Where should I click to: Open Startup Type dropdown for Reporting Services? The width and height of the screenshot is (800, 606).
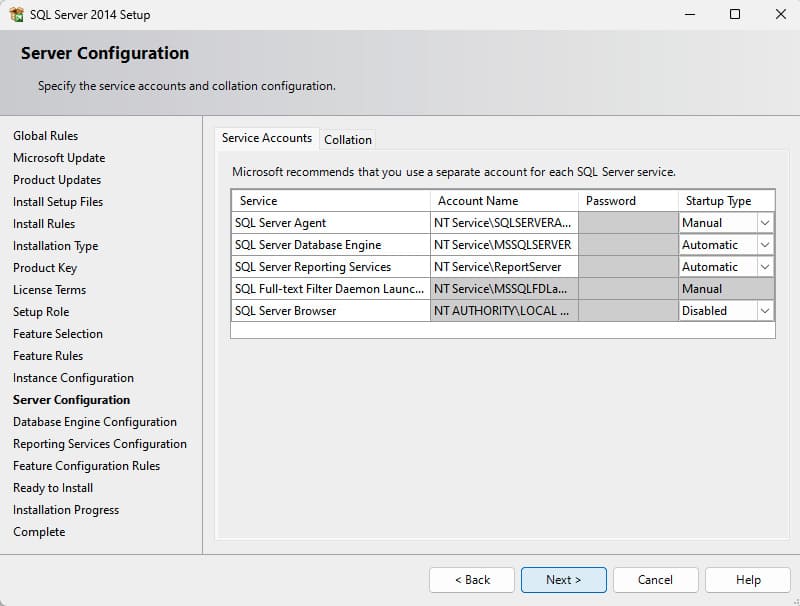tap(765, 267)
